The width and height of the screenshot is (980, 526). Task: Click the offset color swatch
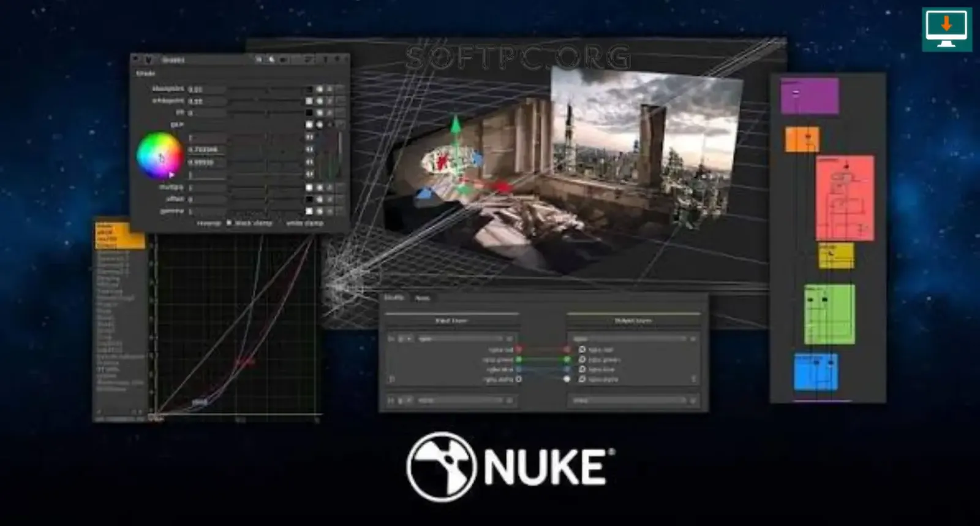pyautogui.click(x=309, y=199)
